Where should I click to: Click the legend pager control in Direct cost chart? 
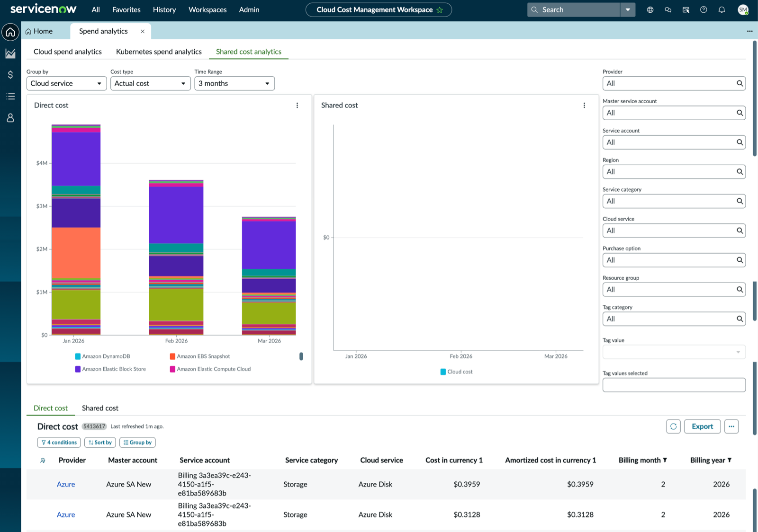(301, 356)
